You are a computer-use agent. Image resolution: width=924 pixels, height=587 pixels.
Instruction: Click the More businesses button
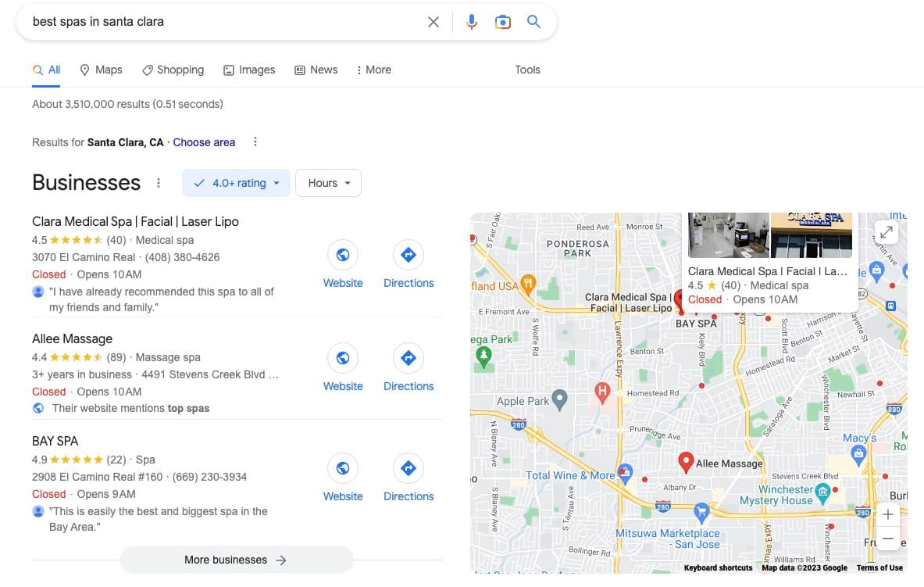coord(236,560)
